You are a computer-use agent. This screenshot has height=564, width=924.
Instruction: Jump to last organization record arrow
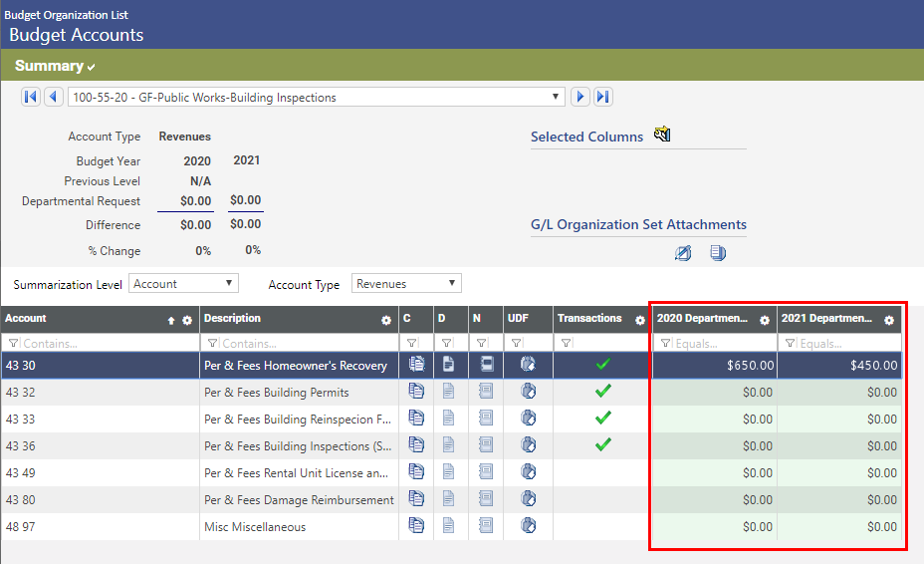pyautogui.click(x=603, y=97)
